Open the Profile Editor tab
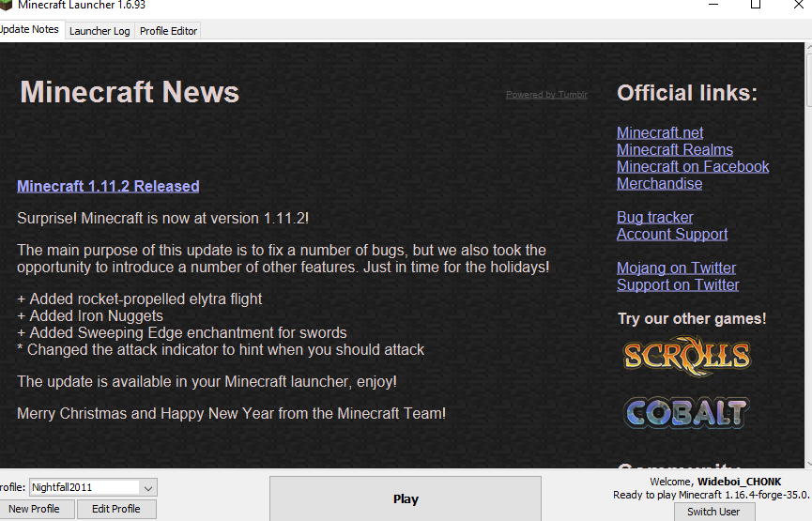The height and width of the screenshot is (521, 812). (168, 31)
